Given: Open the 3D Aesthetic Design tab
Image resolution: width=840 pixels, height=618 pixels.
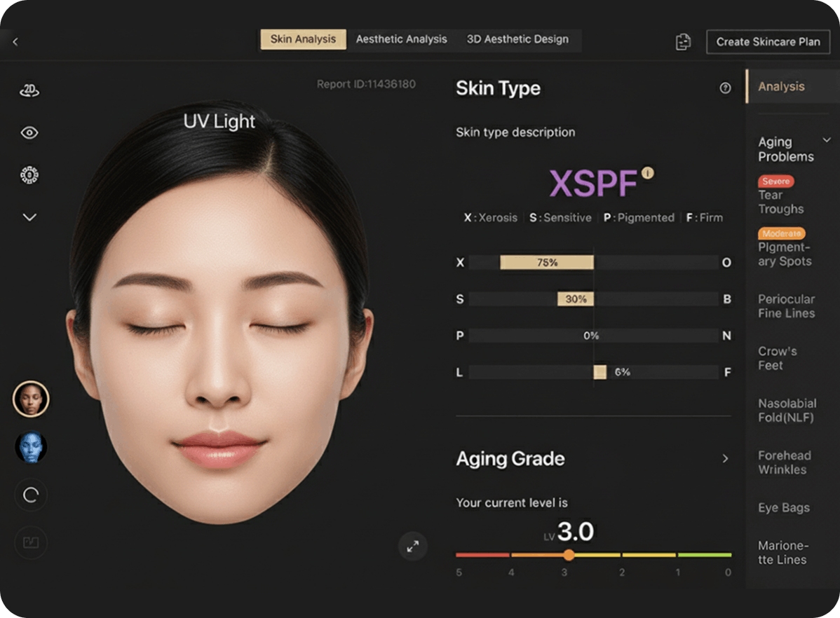Looking at the screenshot, I should point(519,39).
